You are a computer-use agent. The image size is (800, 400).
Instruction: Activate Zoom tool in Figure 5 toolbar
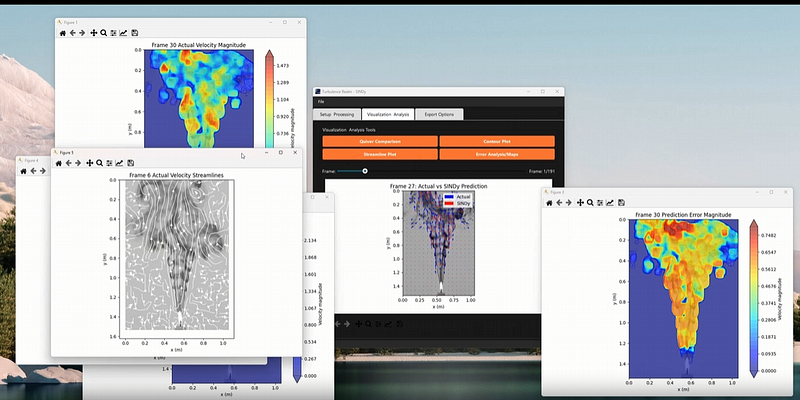pyautogui.click(x=99, y=163)
